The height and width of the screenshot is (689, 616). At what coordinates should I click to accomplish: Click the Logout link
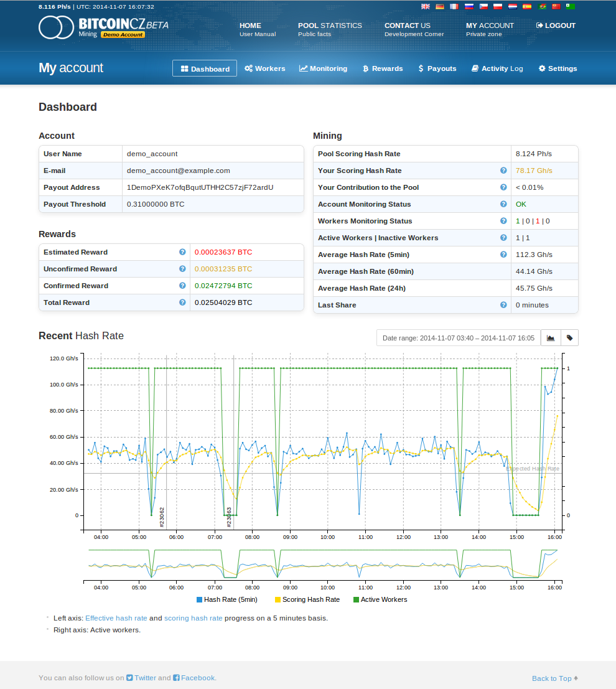tap(556, 26)
